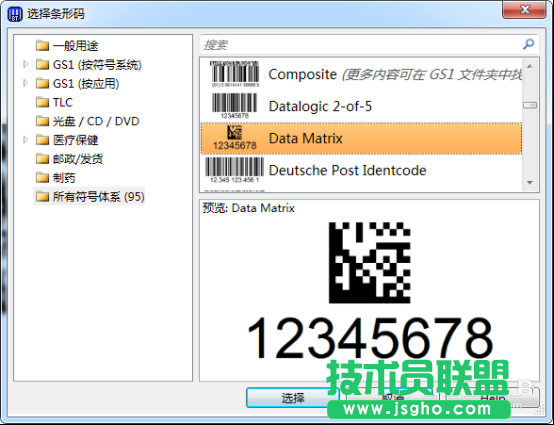Expand the 医疗保健 tree node
Viewport: 554px width, 425px height.
(25, 140)
